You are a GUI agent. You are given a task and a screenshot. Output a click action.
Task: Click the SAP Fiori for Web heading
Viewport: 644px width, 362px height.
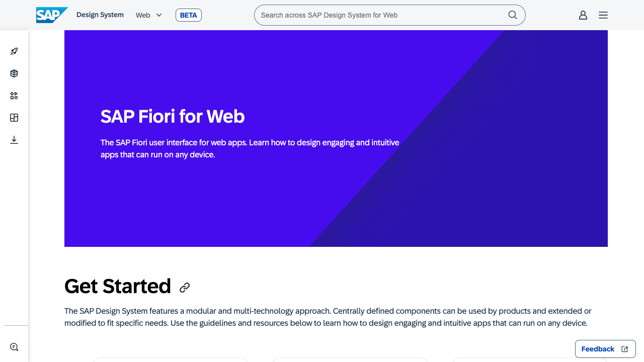pyautogui.click(x=173, y=117)
